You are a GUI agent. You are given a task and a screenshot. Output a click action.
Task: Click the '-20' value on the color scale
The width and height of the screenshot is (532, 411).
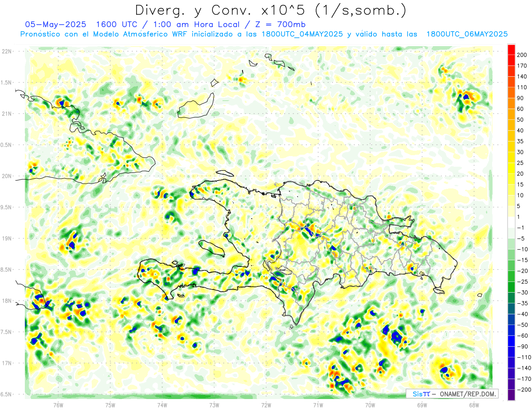coord(522,271)
